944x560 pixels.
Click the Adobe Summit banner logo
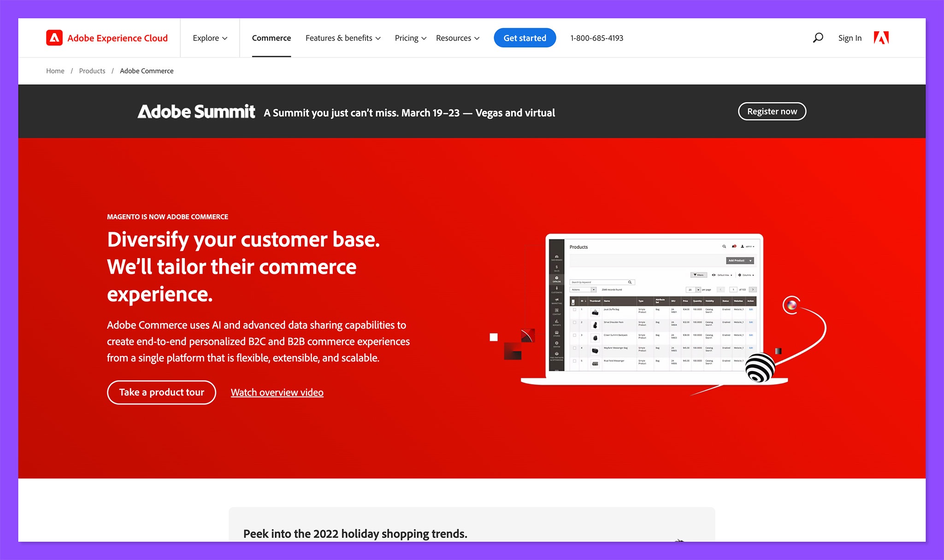[196, 112]
